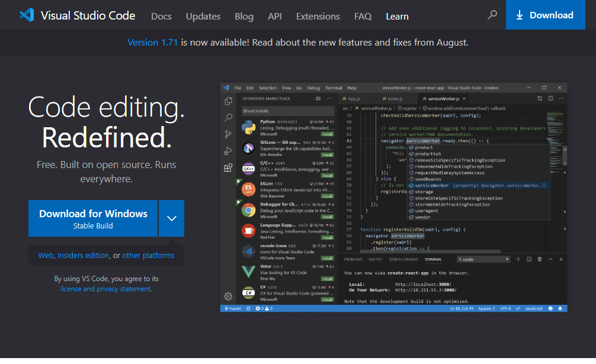This screenshot has height=364, width=596.
Task: Select serviceWorker autocomplete suggestion
Action: pos(479,186)
